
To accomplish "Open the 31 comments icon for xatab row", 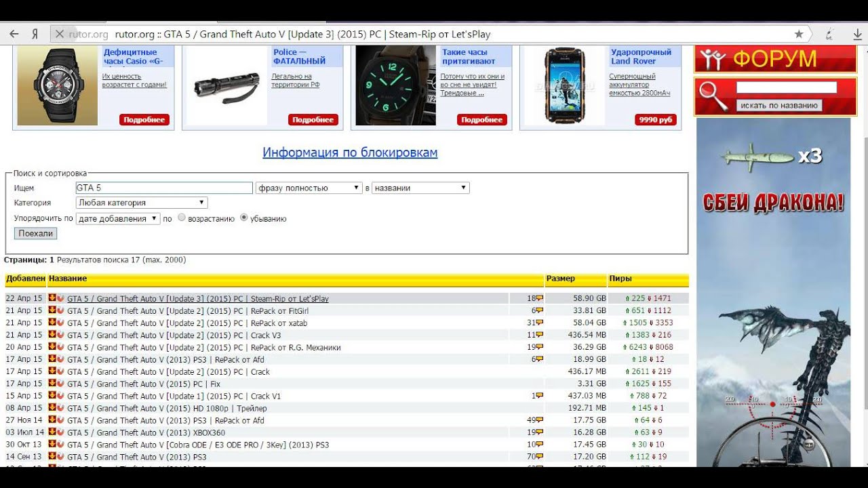I will pyautogui.click(x=539, y=323).
